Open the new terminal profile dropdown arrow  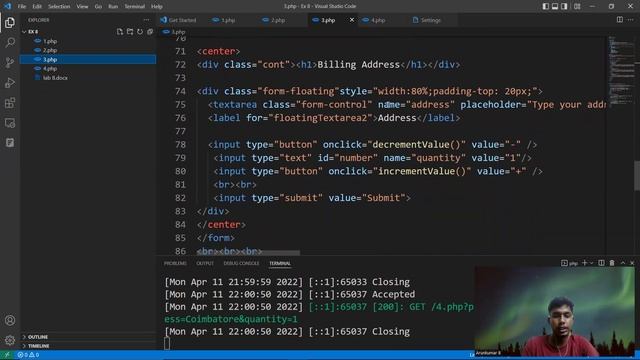click(591, 263)
